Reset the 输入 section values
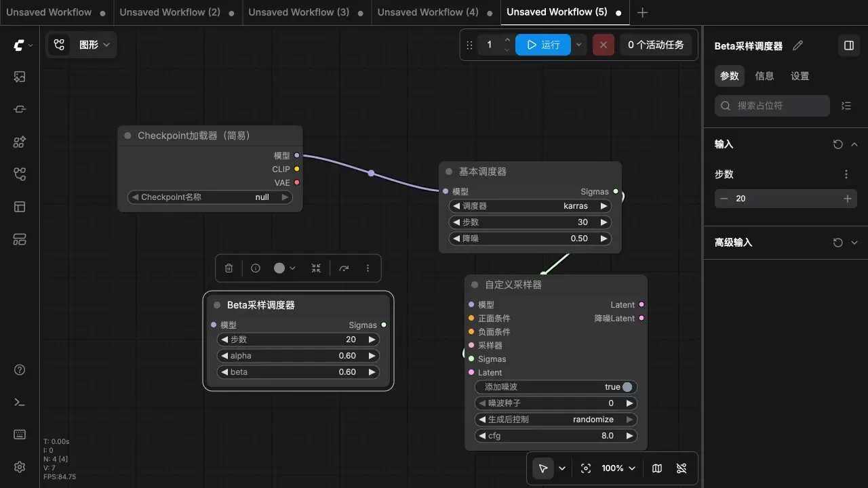The image size is (868, 488). (x=837, y=144)
